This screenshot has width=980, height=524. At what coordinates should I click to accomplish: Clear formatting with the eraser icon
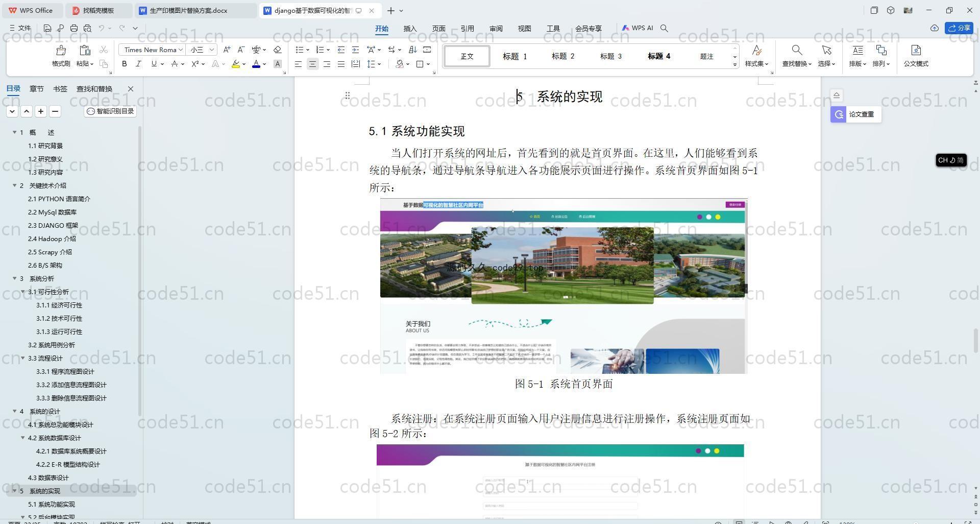click(277, 50)
